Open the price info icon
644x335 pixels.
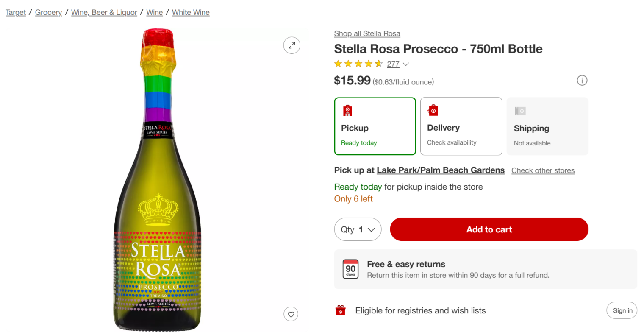click(x=582, y=81)
